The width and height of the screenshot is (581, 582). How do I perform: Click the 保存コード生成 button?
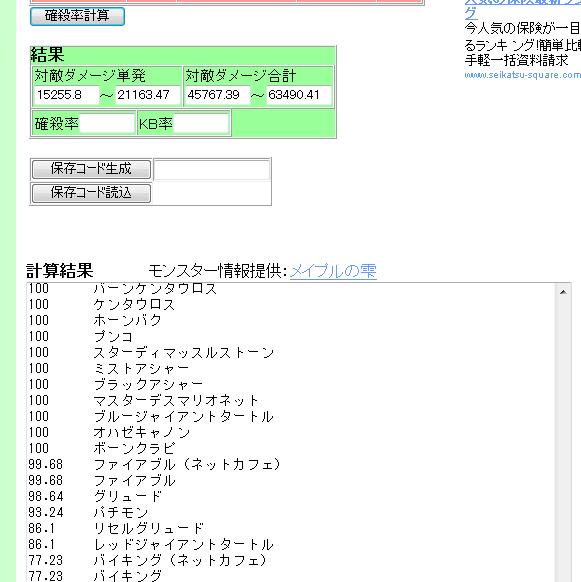click(x=91, y=169)
